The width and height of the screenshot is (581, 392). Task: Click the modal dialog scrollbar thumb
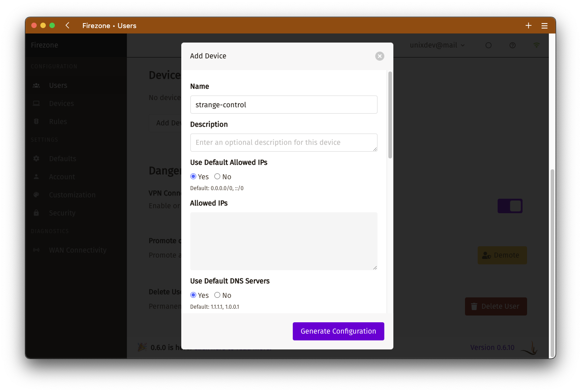pyautogui.click(x=390, y=115)
